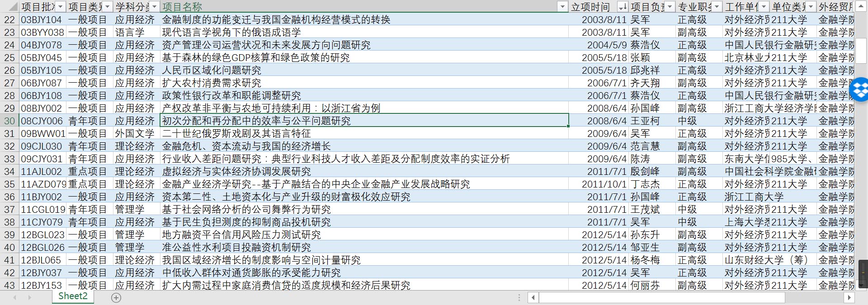Select cell 虚拟经济与实体经济协调发展研究

364,171
